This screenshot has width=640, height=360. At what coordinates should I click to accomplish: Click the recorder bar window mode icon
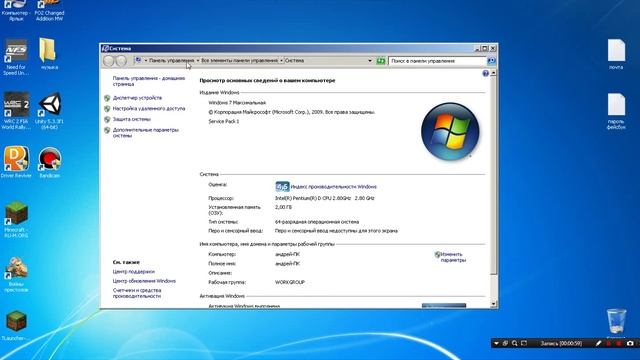[505, 344]
